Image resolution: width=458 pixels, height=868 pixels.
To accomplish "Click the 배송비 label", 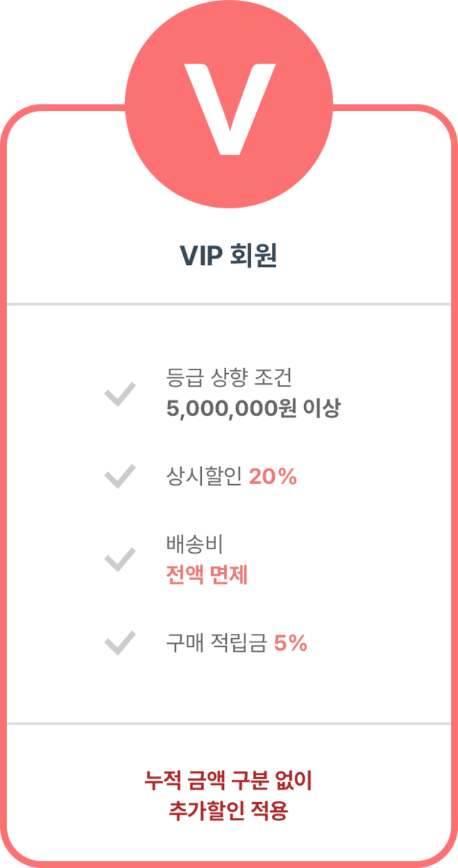I will click(x=195, y=545).
